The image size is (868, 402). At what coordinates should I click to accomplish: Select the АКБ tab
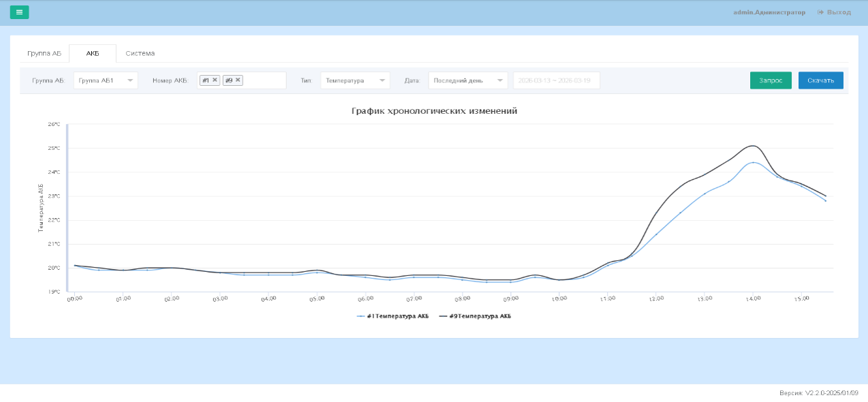click(93, 53)
